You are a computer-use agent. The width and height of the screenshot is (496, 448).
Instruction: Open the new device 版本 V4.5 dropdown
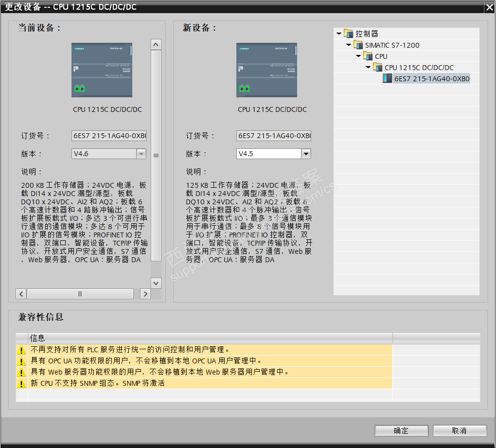point(306,154)
